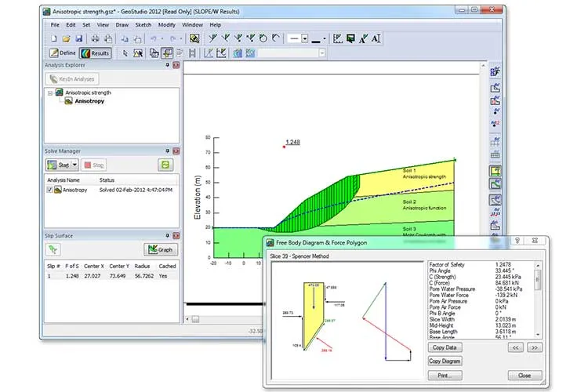Click the Open folder icon
This screenshot has width=588, height=392.
pos(67,38)
